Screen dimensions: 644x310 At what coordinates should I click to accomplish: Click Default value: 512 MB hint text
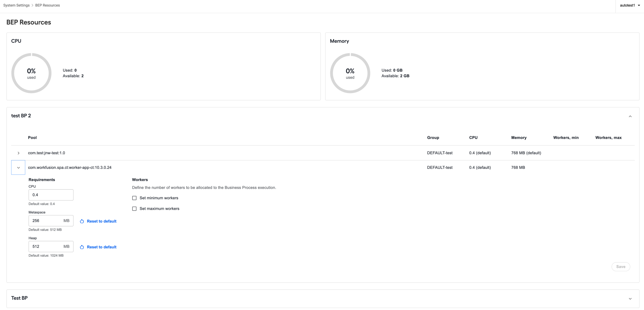tap(45, 230)
